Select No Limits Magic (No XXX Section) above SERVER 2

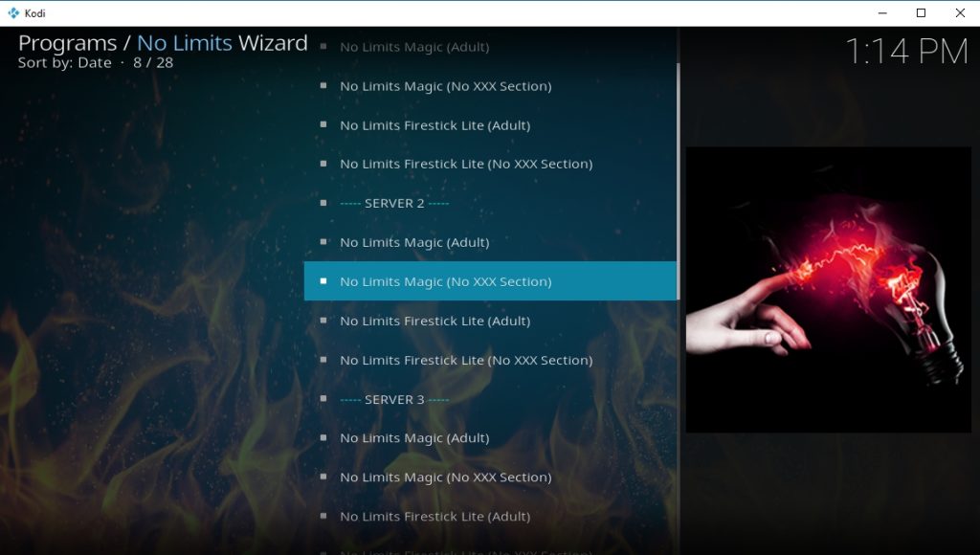tap(490, 85)
